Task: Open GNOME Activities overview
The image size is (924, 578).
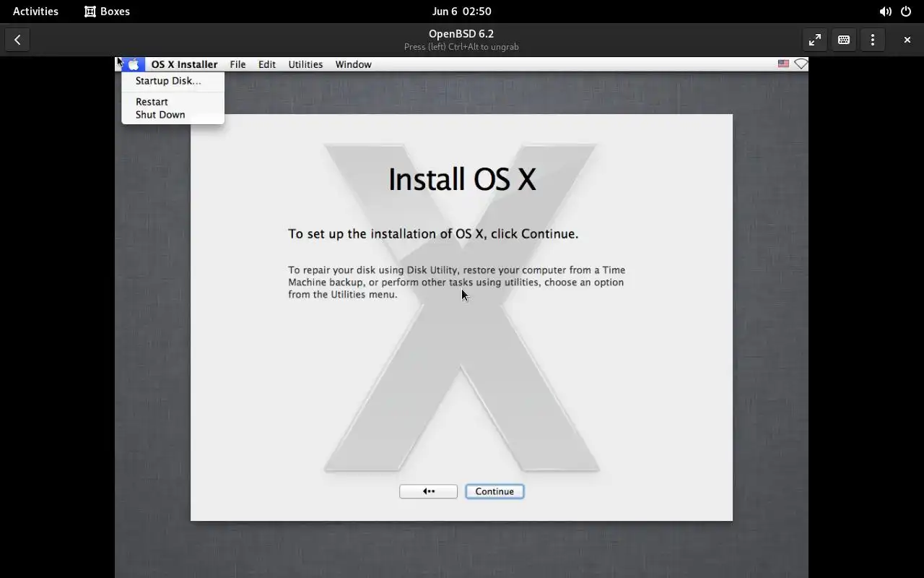Action: click(35, 12)
